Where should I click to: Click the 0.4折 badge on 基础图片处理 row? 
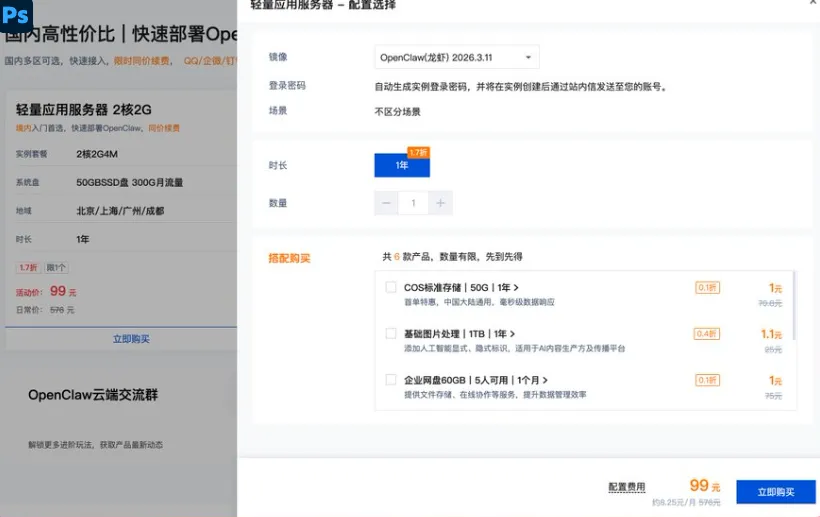pos(707,334)
